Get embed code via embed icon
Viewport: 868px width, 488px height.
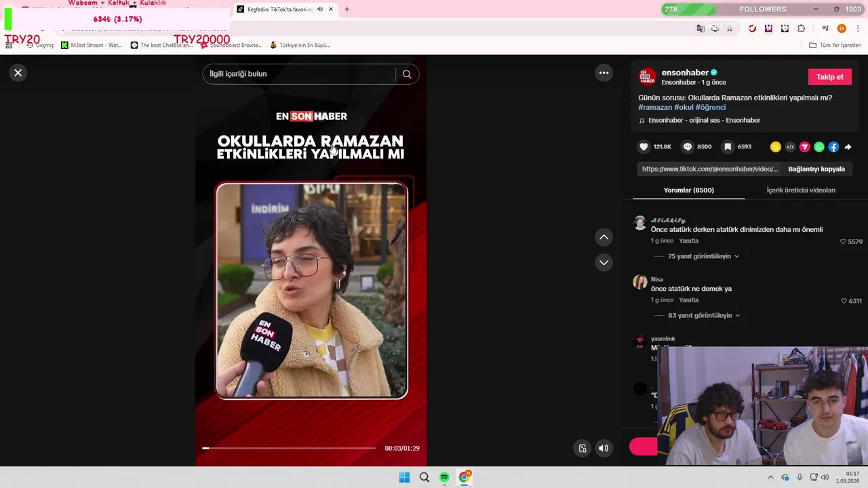pos(790,146)
